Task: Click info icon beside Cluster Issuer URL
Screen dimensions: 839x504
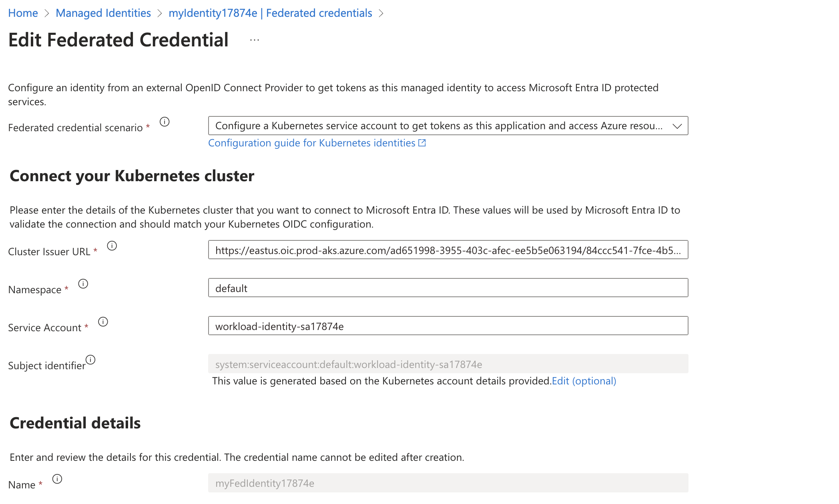Action: [x=112, y=246]
